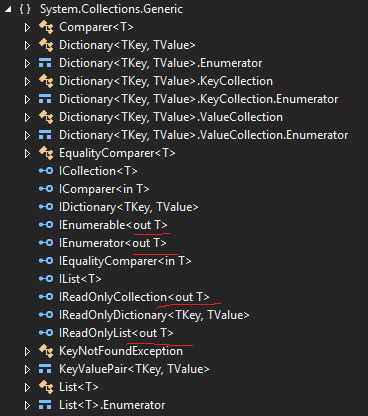Image resolution: width=368 pixels, height=416 pixels.
Task: Expand the Comparer<T> class node
Action: coord(27,27)
